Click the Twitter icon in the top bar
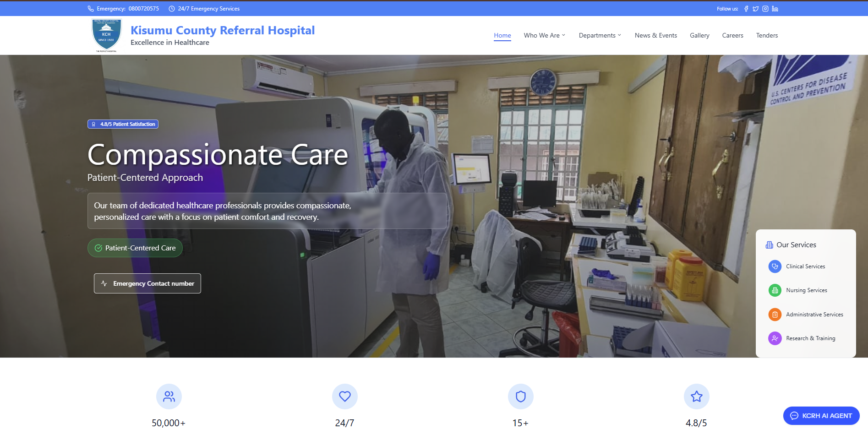The image size is (868, 429). (x=756, y=8)
